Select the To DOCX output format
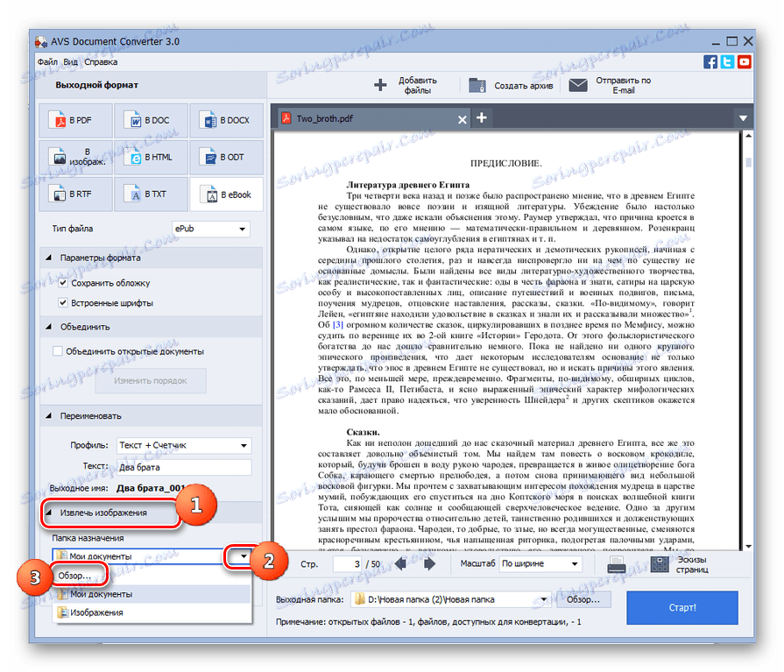Screen dimensions: 784x672 coord(227,121)
